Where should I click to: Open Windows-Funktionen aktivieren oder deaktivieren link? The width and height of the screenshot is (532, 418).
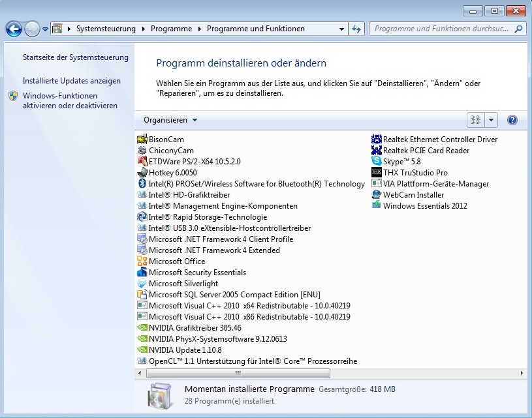click(70, 100)
